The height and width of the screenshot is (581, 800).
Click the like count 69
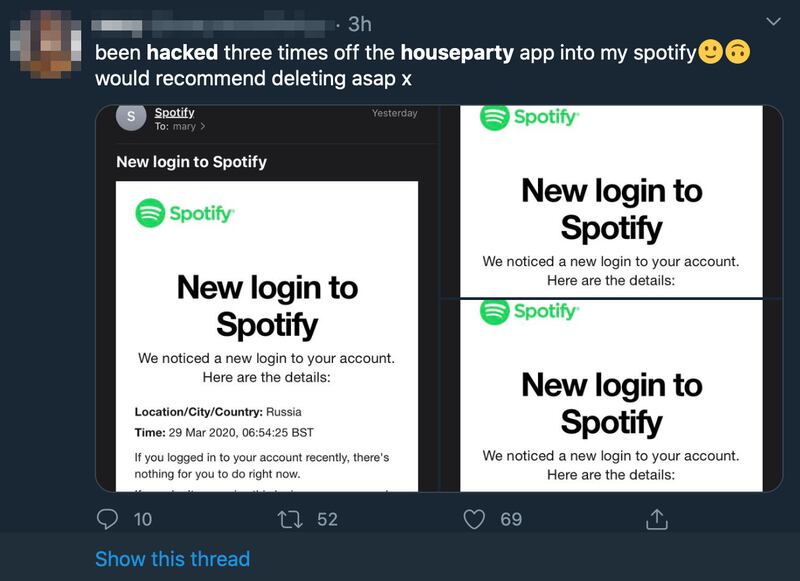coord(511,519)
